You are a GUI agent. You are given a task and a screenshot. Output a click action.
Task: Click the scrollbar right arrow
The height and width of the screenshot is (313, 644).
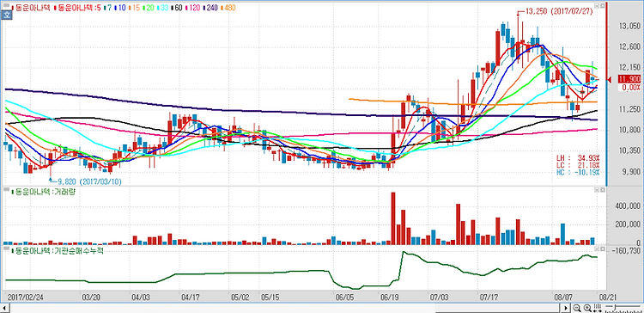567,308
